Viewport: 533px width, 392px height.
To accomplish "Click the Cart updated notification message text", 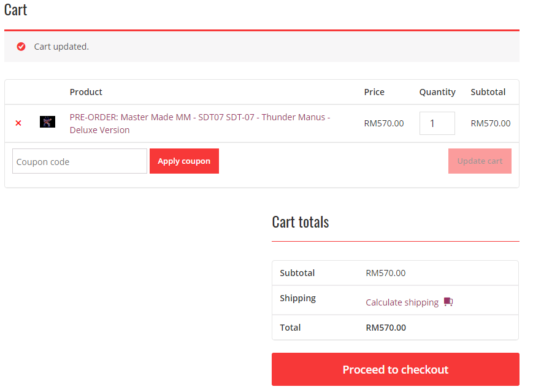I will coord(61,47).
